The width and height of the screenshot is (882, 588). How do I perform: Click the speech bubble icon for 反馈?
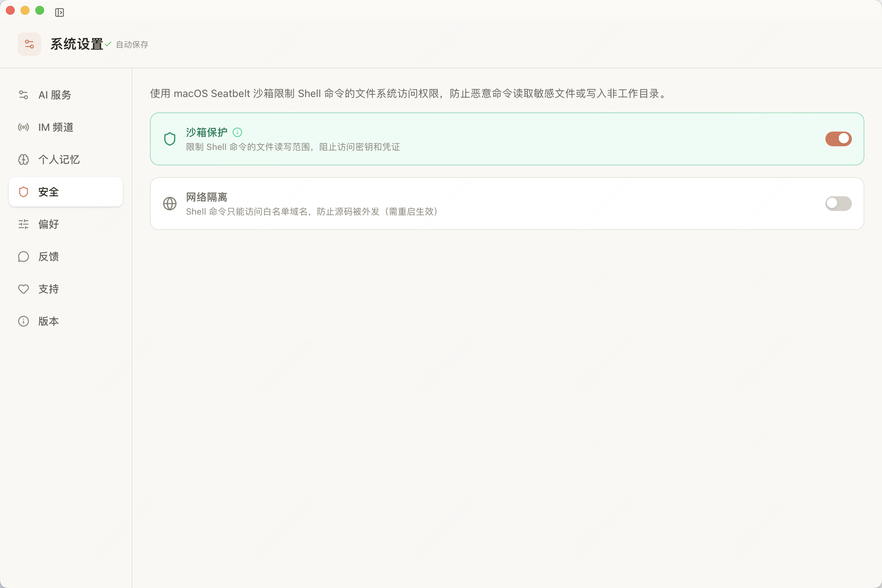[x=23, y=257]
